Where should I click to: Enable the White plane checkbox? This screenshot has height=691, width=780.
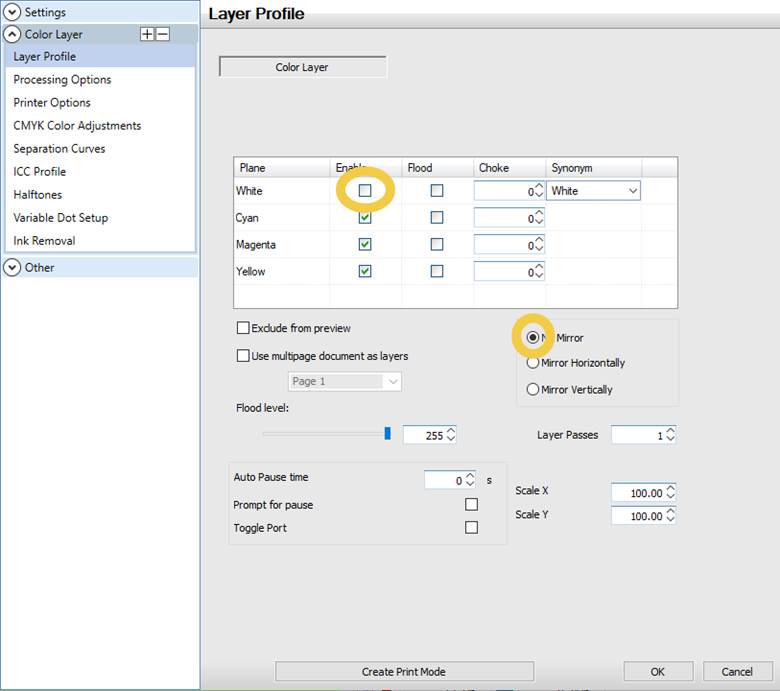tap(365, 190)
